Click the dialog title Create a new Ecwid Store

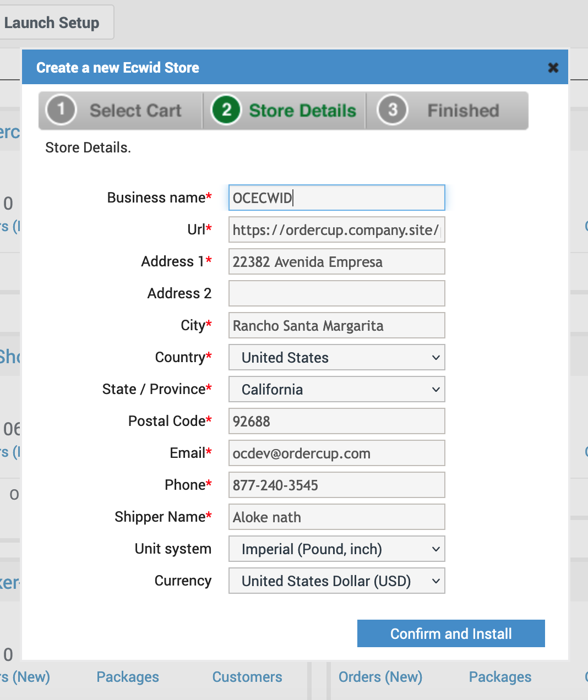point(118,68)
